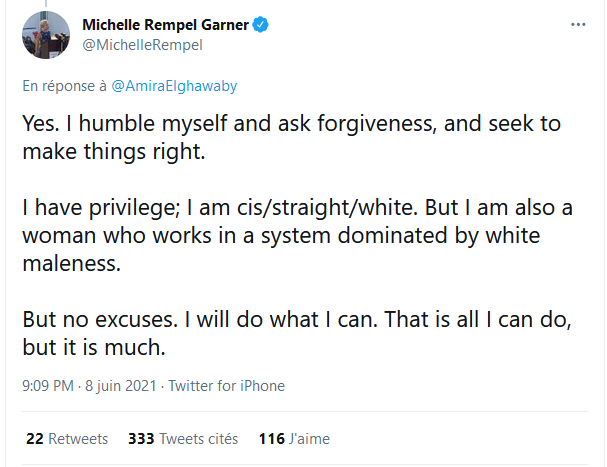
Task: Open the tweet's more options menu
Action: pos(577,24)
